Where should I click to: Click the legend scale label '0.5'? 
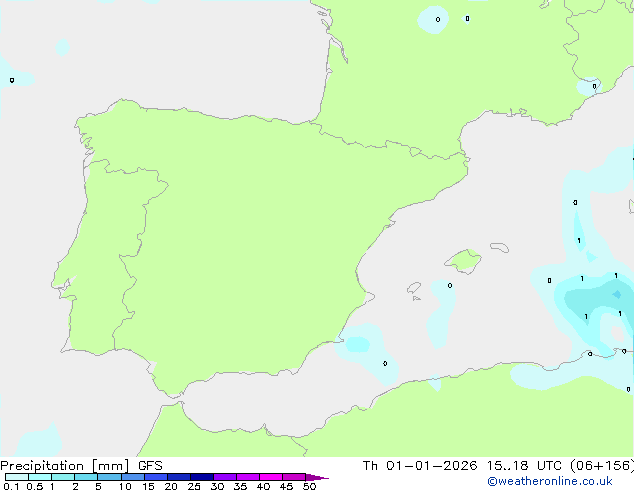(35, 486)
